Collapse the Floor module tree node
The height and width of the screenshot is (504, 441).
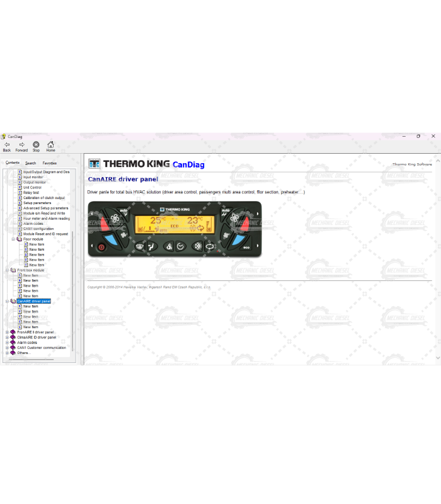click(x=13, y=239)
